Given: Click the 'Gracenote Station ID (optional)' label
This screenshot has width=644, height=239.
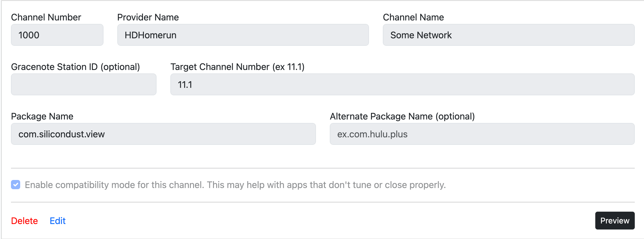Looking at the screenshot, I should (x=75, y=67).
